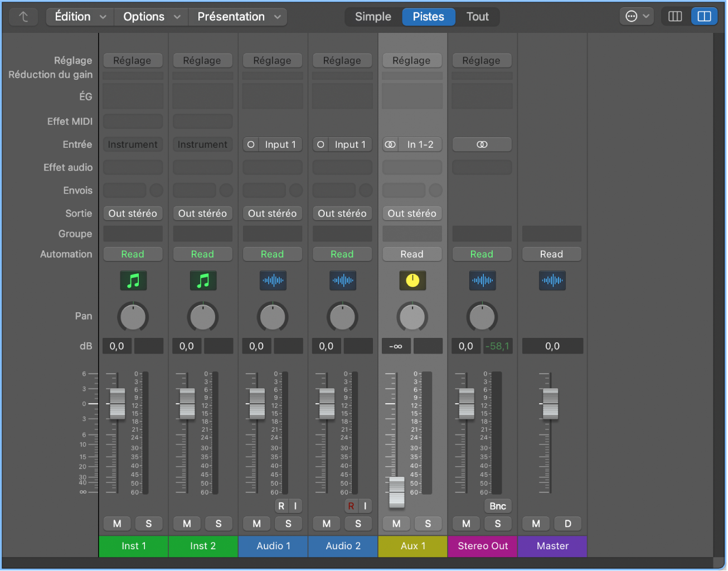Click the Bnc button on Stereo Out
Viewport: 728px width, 571px height.
click(497, 506)
